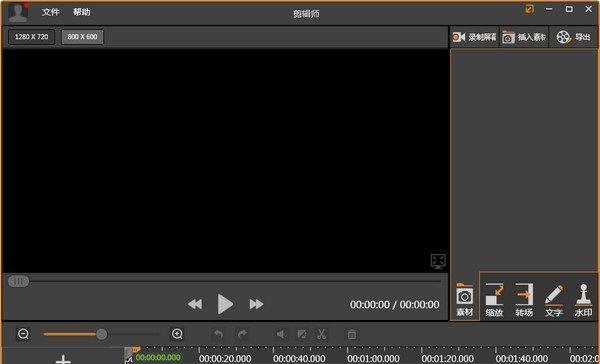
Task: Click the rewind double-arrow button
Action: point(195,304)
